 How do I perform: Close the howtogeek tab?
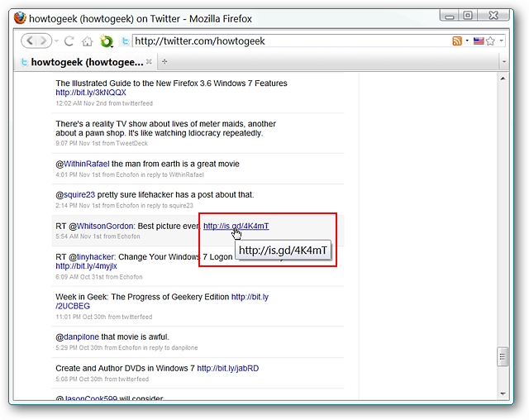point(149,61)
